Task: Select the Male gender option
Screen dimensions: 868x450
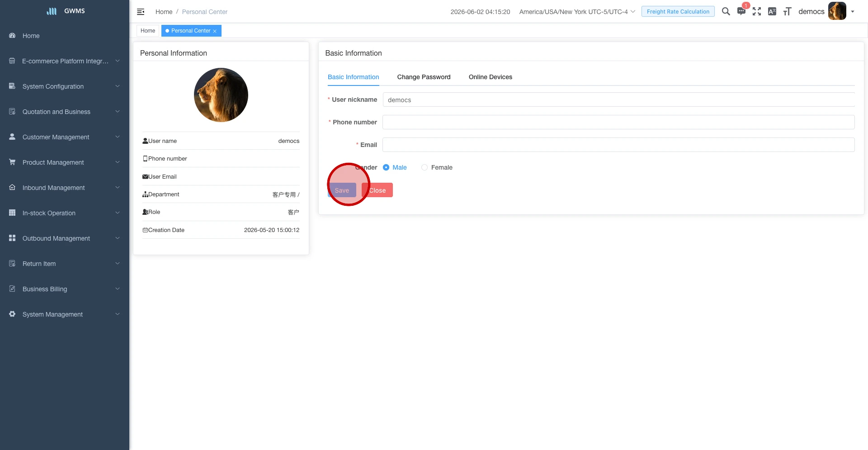Action: pyautogui.click(x=395, y=167)
